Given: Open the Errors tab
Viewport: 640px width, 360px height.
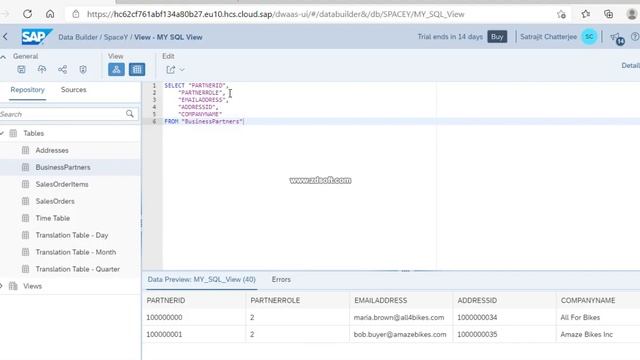Looking at the screenshot, I should (281, 280).
